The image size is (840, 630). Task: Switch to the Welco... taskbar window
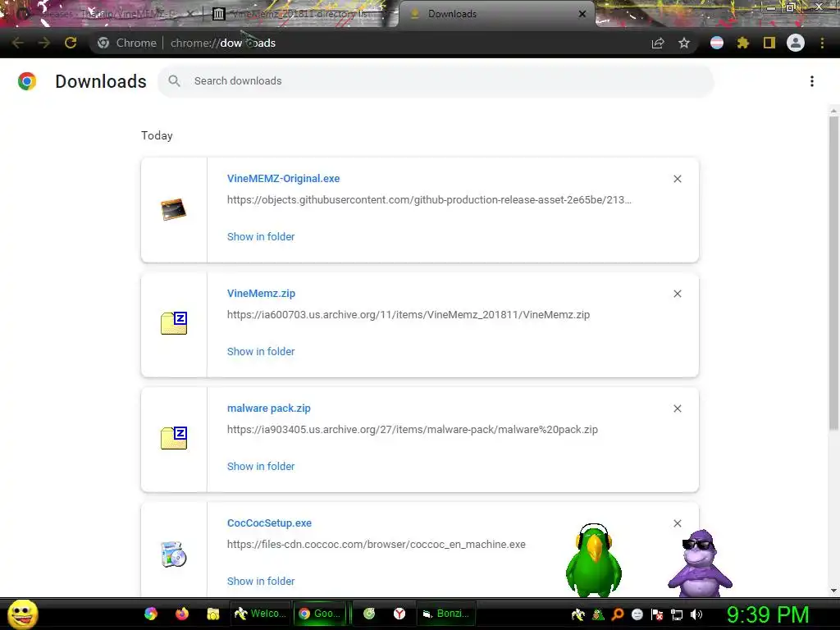tap(260, 614)
